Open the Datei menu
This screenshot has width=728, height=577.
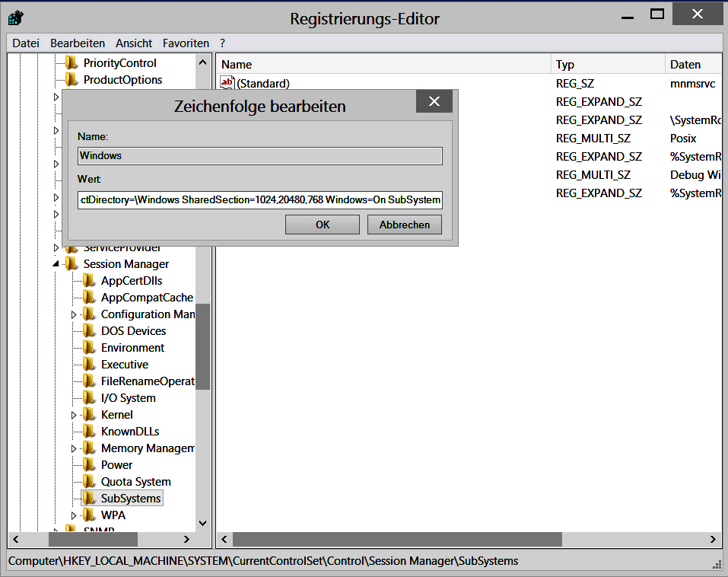pos(26,43)
